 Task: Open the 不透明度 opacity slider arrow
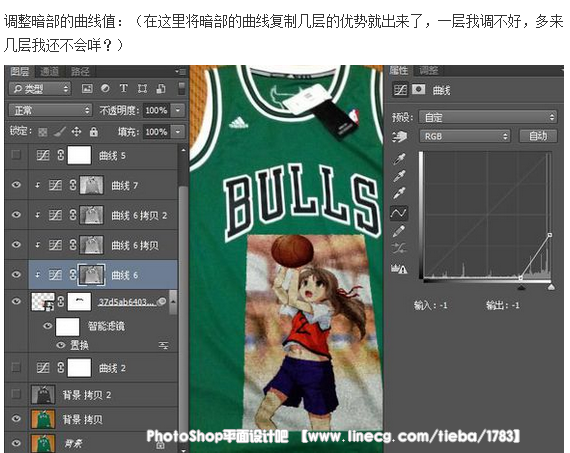point(178,110)
